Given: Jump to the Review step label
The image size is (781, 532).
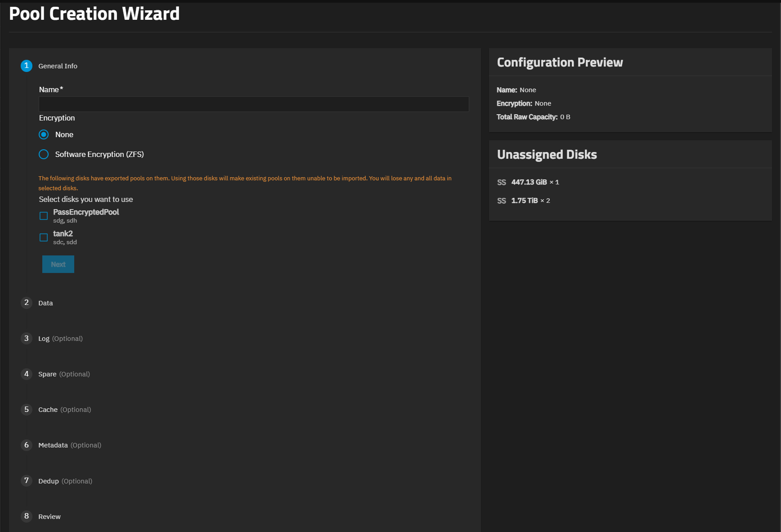Looking at the screenshot, I should 49,517.
